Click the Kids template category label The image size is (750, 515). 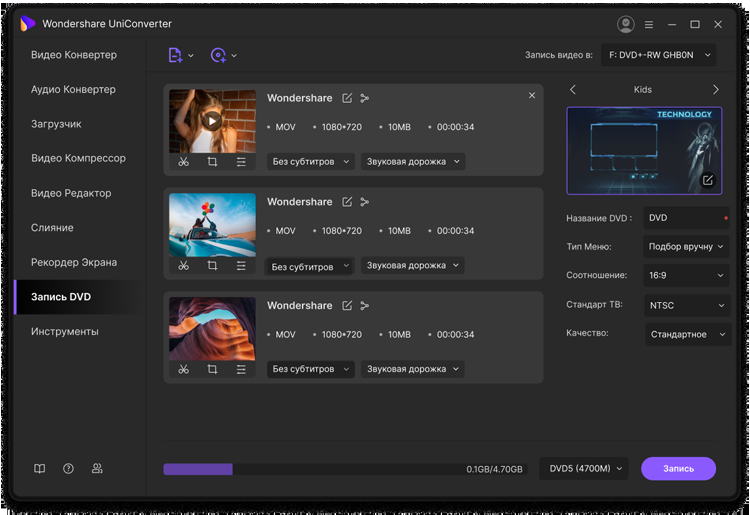click(642, 89)
